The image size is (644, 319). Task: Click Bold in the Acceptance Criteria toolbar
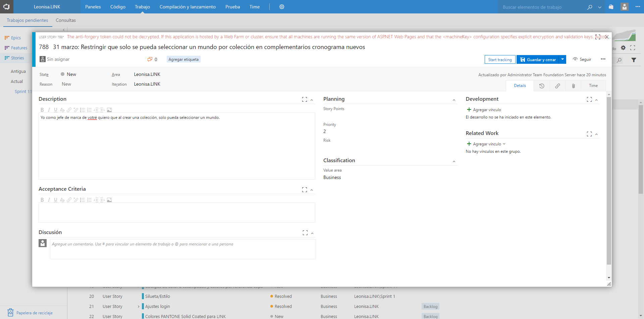[x=42, y=200]
